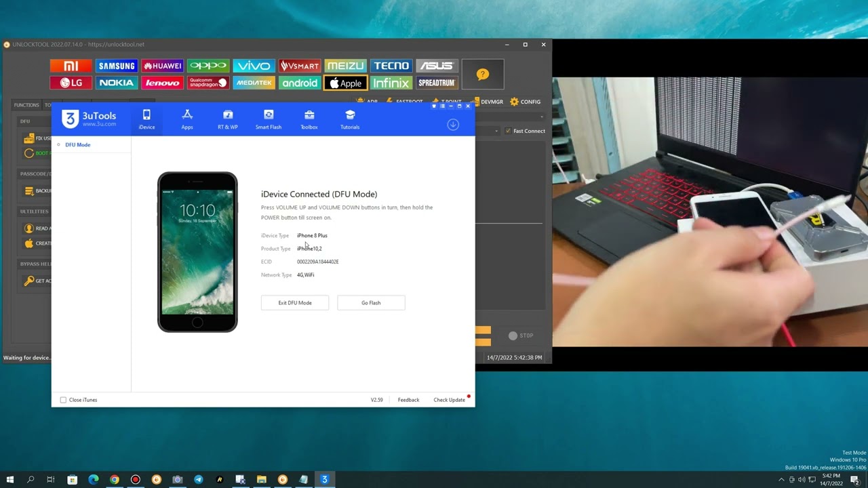Select the OPPO brand in UnlockTool

tap(208, 66)
